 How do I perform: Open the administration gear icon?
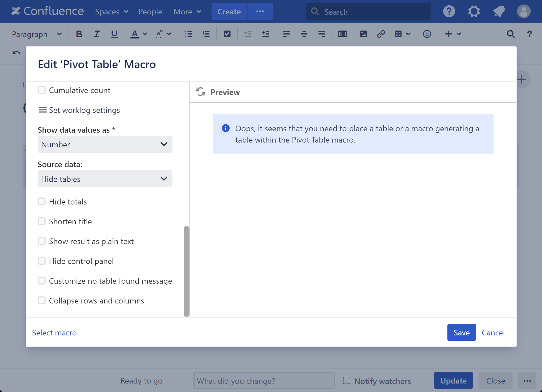click(474, 12)
